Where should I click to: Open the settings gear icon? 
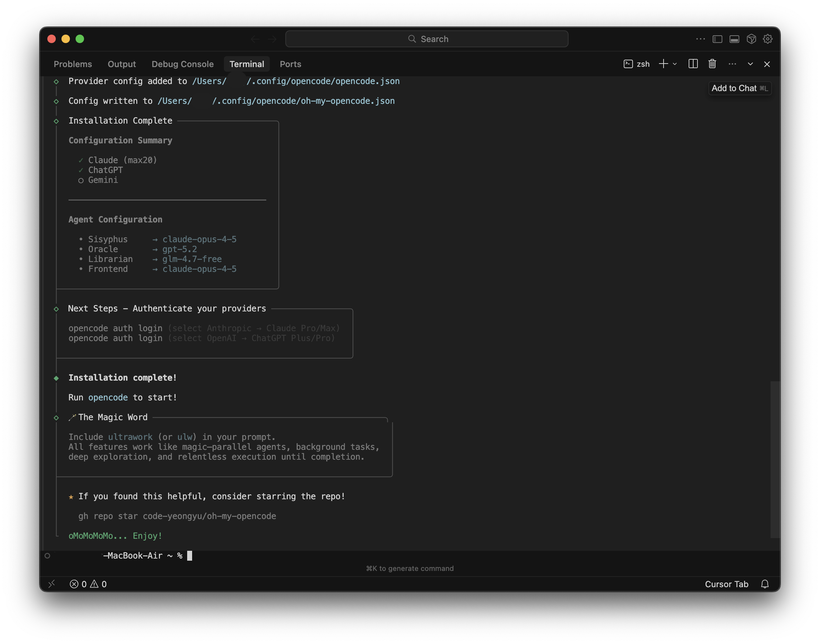point(768,39)
